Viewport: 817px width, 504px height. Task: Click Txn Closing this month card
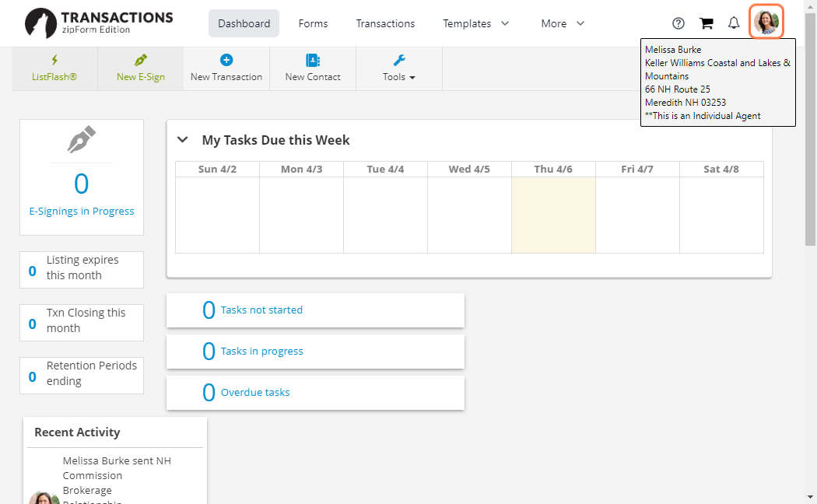click(x=81, y=323)
